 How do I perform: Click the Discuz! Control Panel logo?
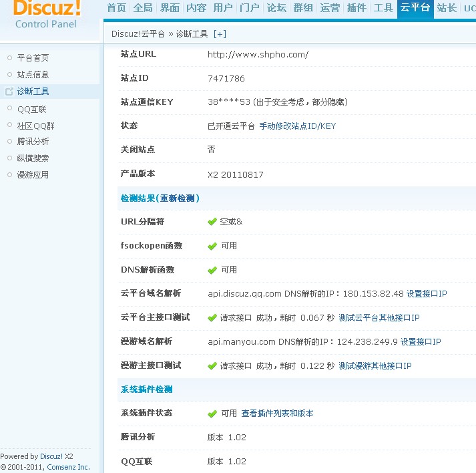(47, 15)
